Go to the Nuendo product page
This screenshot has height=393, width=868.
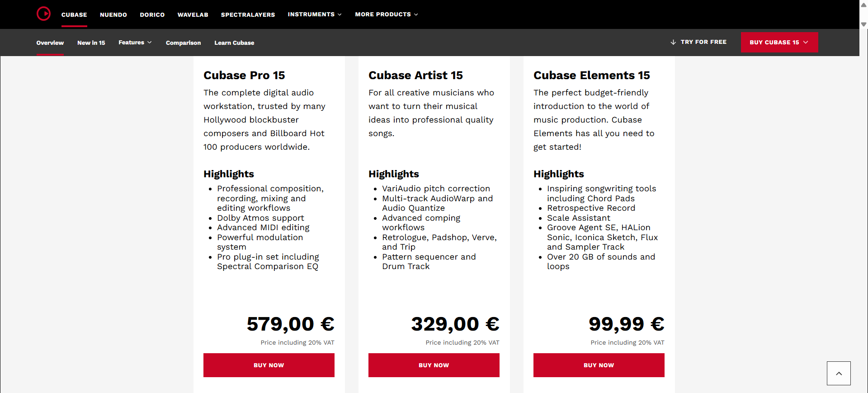pyautogui.click(x=113, y=14)
